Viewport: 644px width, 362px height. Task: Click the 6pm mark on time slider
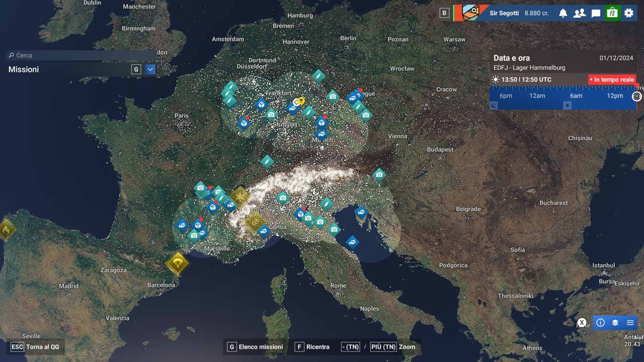click(x=506, y=96)
